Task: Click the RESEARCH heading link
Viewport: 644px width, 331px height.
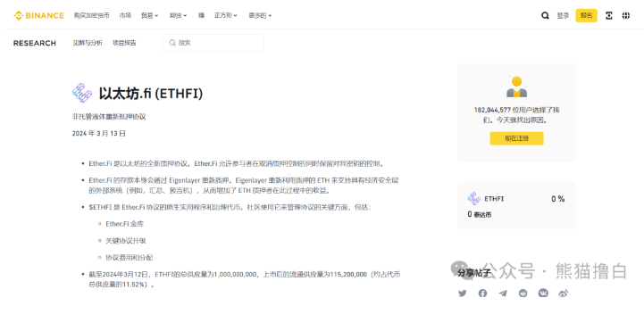Action: pos(35,43)
